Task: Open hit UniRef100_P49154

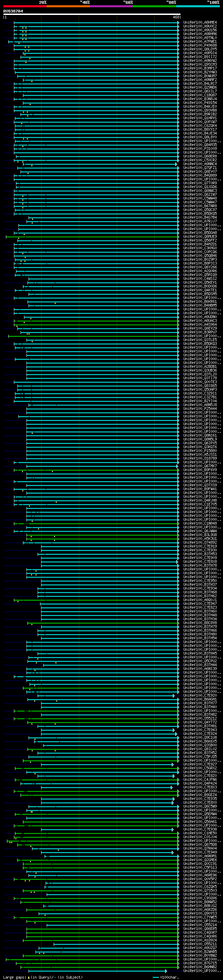Action: click(x=200, y=103)
